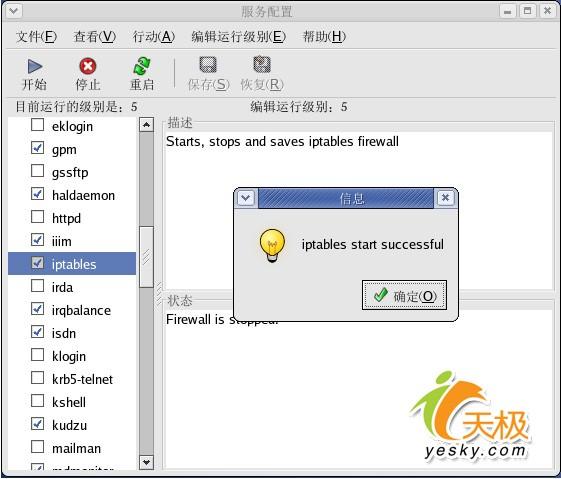Screen dimensions: 561x479
Task: Open the info dialog's title-bar menu arrow
Action: click(x=246, y=198)
